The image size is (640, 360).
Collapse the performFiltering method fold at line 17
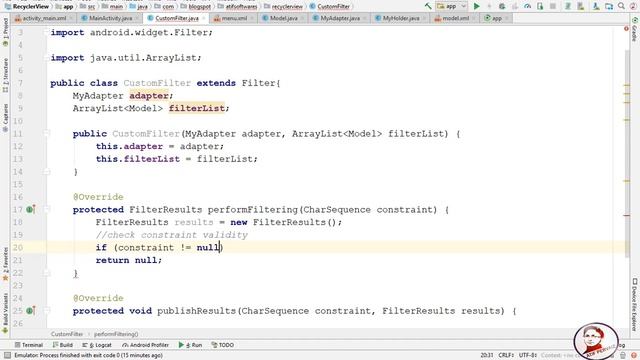pos(47,209)
